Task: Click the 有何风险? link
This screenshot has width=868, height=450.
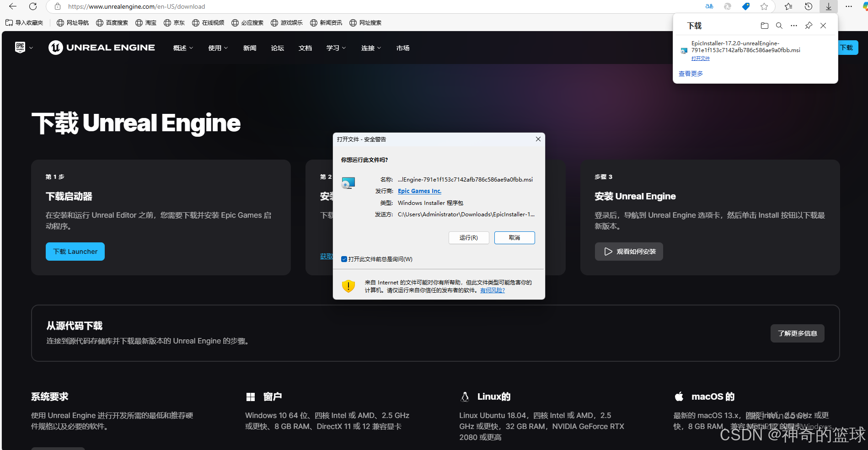Action: (x=493, y=290)
